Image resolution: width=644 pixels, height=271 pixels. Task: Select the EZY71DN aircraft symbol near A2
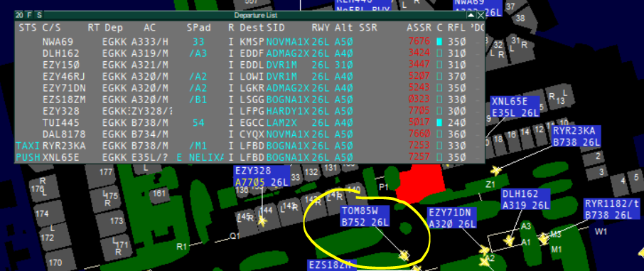(x=485, y=250)
